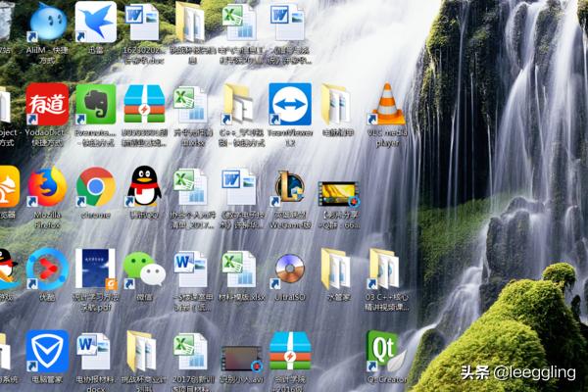Viewport: 588px width, 392px height.
Task: Launch Youku (优酷) shortcut
Action: [47, 269]
